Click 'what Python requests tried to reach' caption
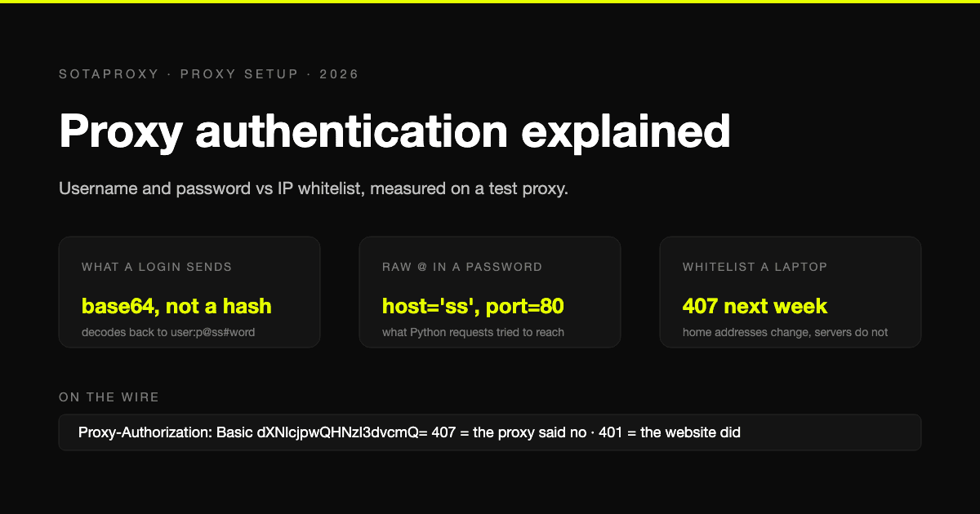Screen dimensions: 980x514 coord(473,332)
